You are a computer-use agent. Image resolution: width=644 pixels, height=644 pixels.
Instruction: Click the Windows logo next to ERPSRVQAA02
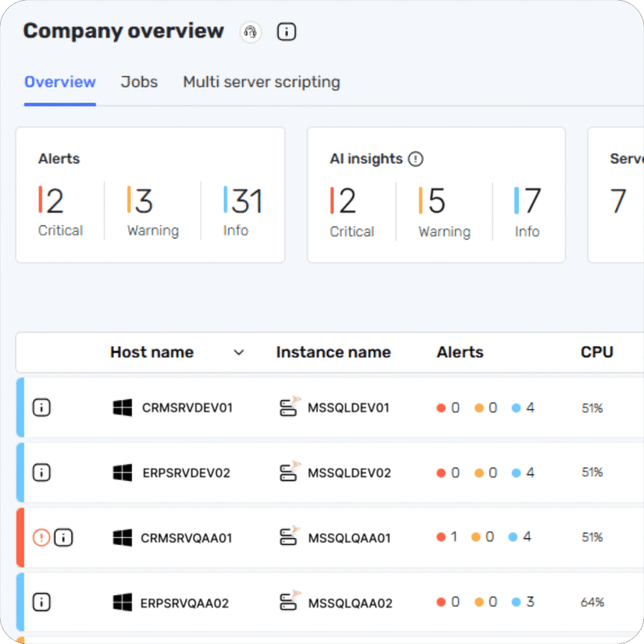(x=123, y=602)
